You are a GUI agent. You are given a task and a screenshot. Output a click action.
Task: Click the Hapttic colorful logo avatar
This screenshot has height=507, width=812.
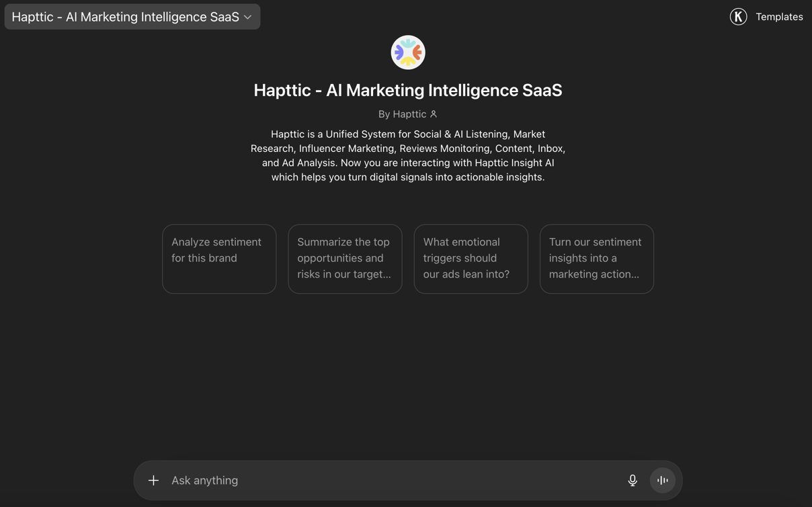(x=408, y=52)
